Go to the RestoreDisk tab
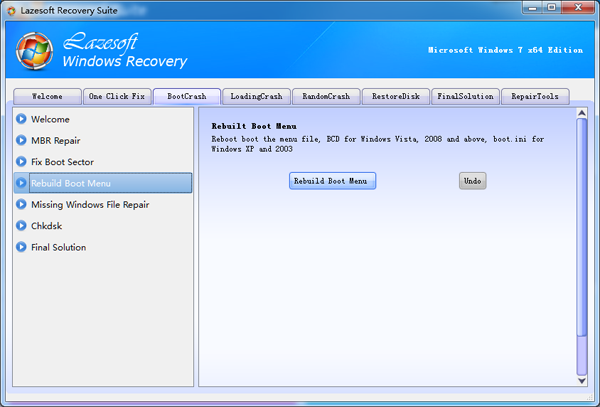600x407 pixels. pyautogui.click(x=396, y=96)
